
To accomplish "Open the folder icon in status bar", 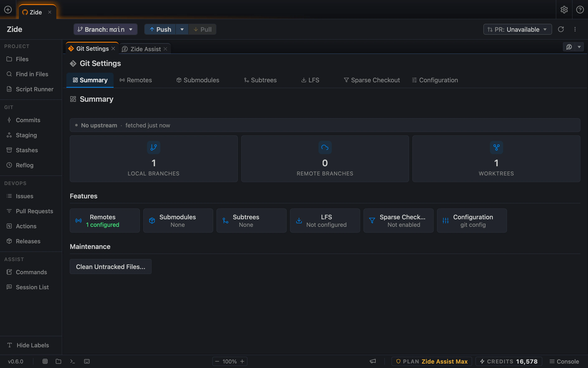I will tap(58, 361).
